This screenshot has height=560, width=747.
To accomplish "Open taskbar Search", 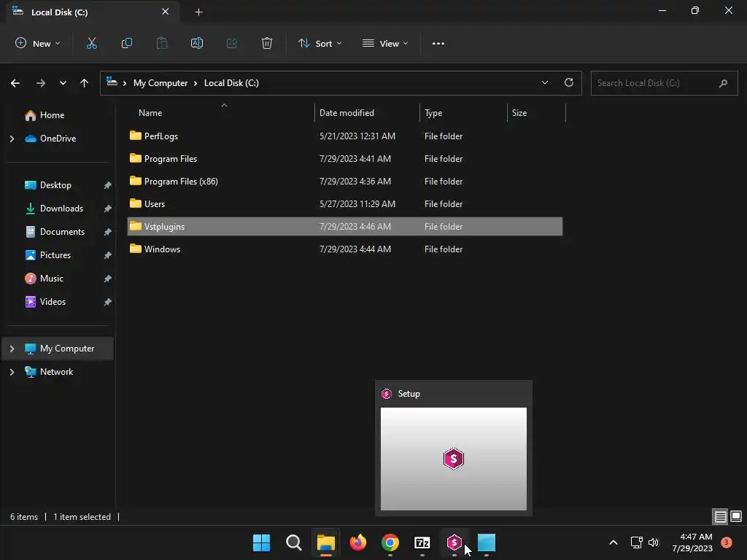I will [x=294, y=542].
